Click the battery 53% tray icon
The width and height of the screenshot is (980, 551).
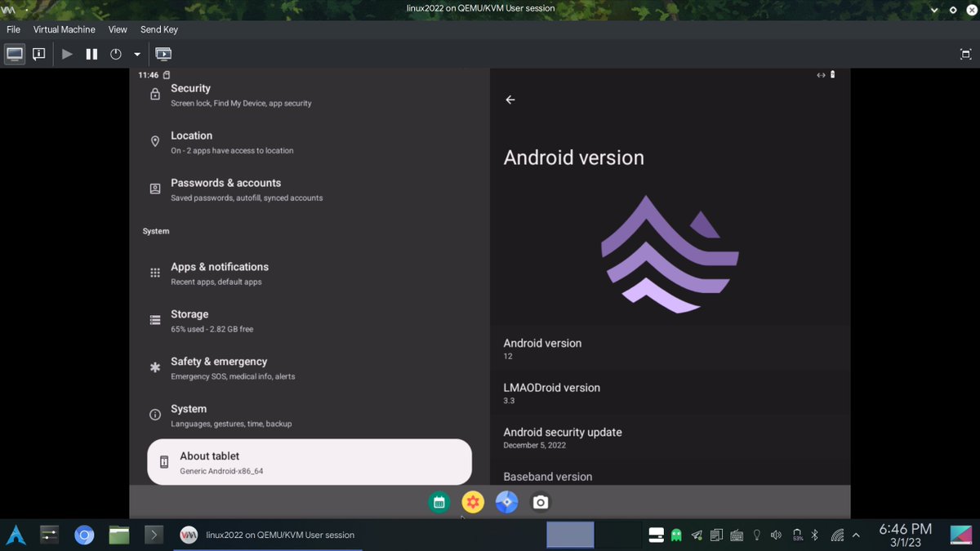click(797, 535)
